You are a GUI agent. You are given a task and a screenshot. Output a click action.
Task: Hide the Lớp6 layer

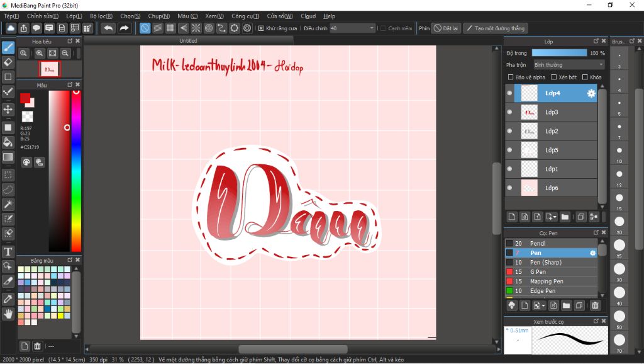coord(509,188)
